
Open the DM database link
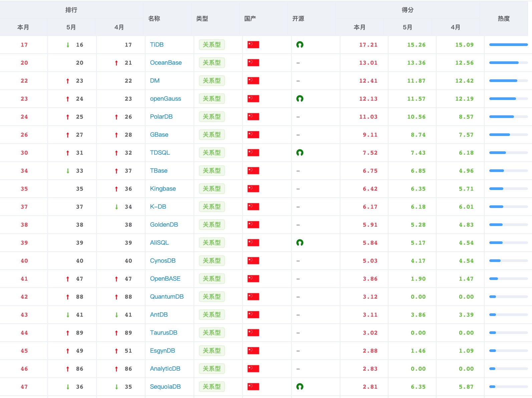point(155,81)
